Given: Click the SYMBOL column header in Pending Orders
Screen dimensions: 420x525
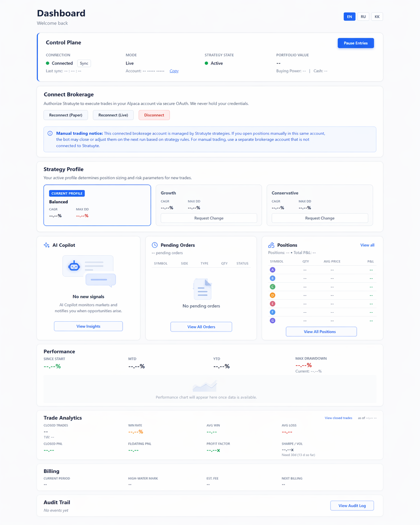Looking at the screenshot, I should tap(161, 264).
